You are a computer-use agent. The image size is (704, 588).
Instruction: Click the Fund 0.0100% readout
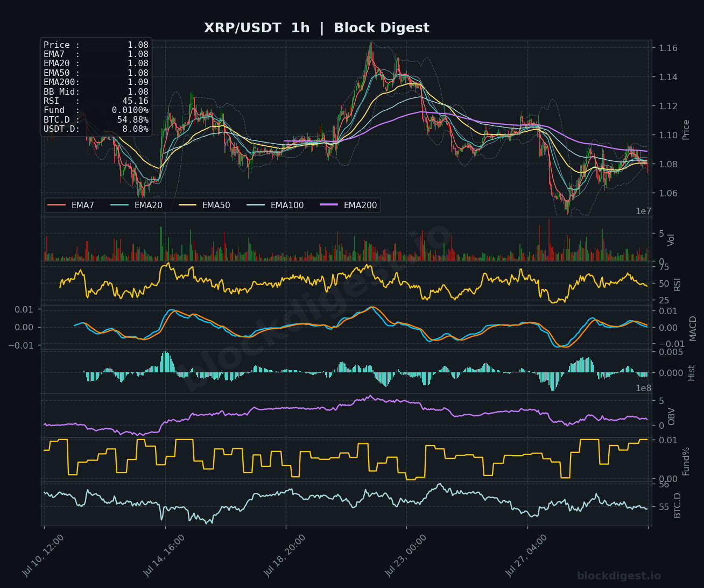(96, 110)
